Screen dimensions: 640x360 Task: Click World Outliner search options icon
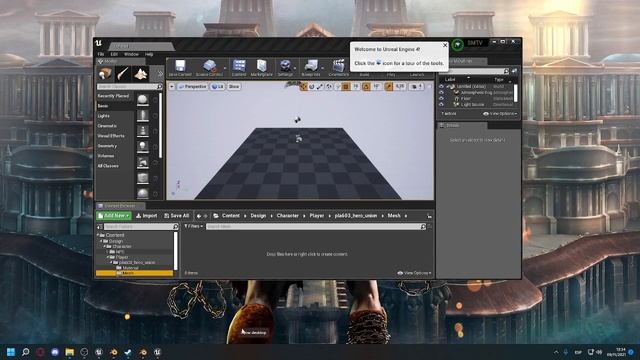pyautogui.click(x=515, y=71)
